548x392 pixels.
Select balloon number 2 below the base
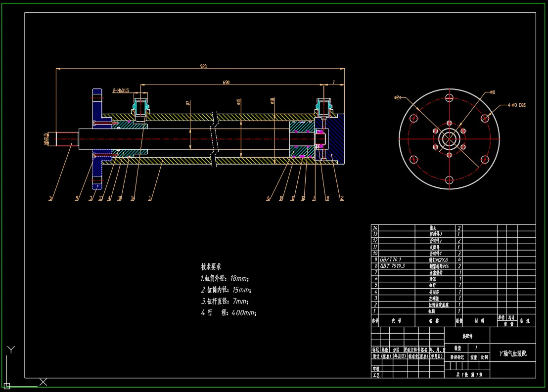tap(342, 198)
